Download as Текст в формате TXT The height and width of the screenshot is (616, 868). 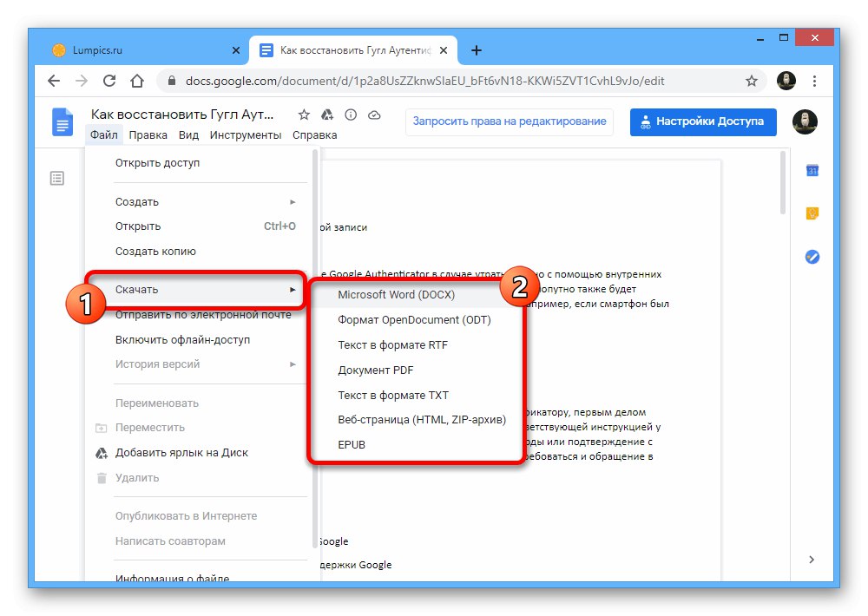(x=417, y=395)
